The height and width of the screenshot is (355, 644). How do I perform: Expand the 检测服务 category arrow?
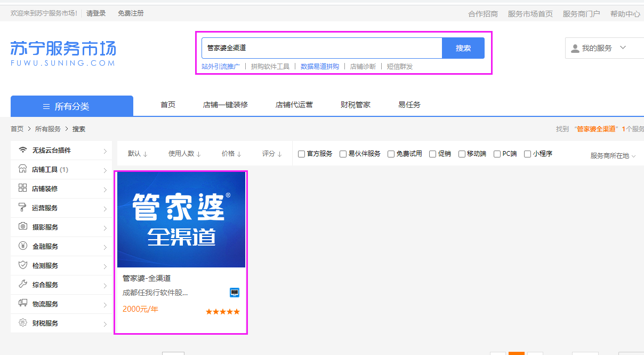pos(105,266)
